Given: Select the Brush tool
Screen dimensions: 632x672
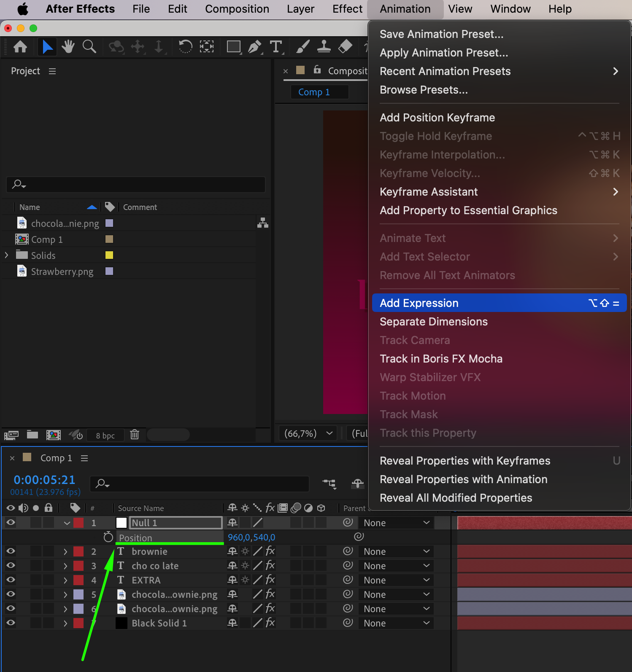Looking at the screenshot, I should (x=302, y=46).
